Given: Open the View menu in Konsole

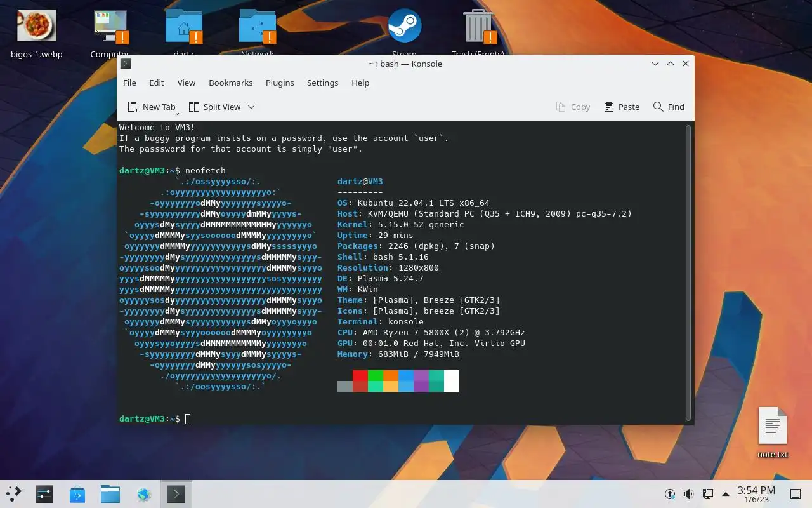Looking at the screenshot, I should click(x=187, y=83).
